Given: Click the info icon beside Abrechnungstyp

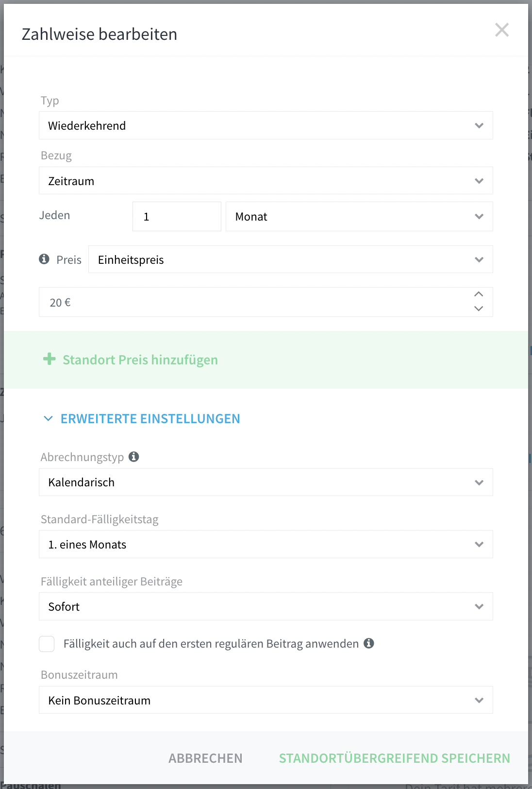Looking at the screenshot, I should click(134, 457).
